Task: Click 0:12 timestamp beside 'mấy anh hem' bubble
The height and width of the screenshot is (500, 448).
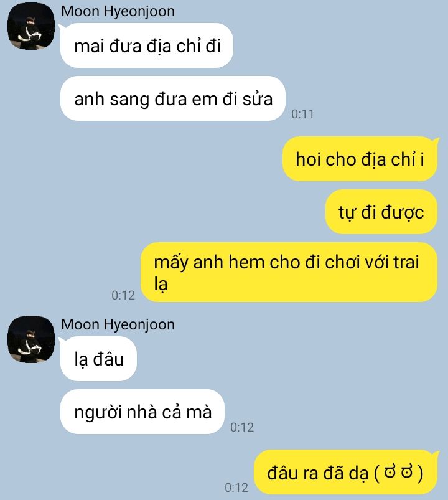Action: point(123,295)
